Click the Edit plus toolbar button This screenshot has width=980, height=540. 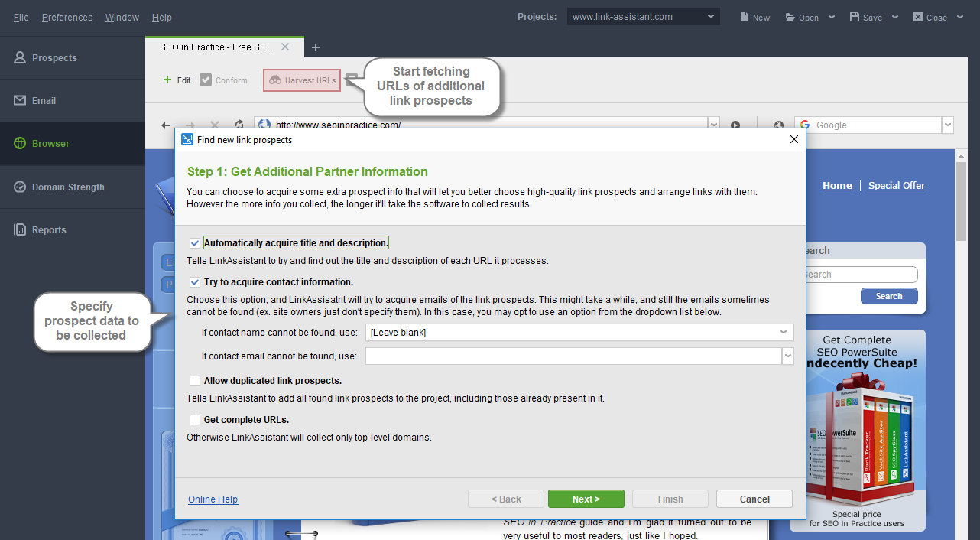click(x=177, y=80)
